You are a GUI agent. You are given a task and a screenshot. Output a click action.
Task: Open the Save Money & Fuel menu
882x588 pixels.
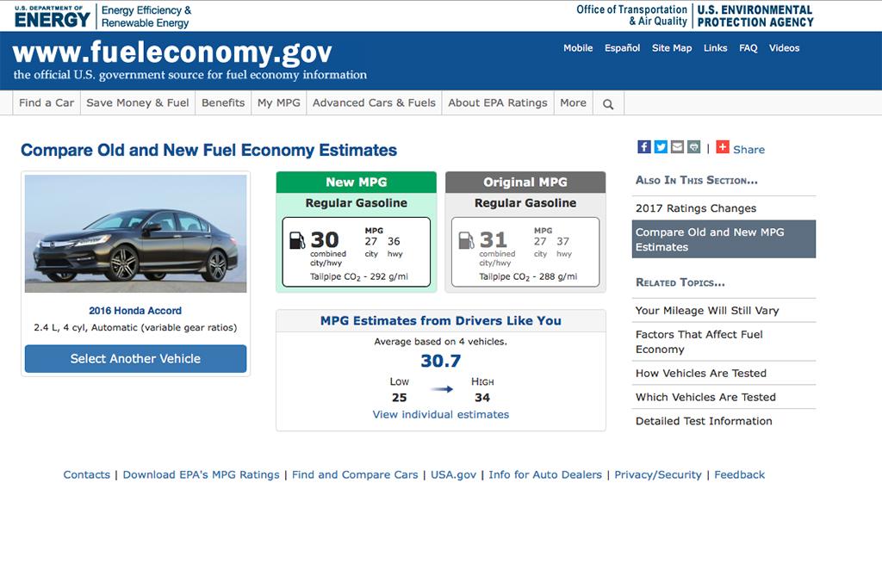tap(138, 102)
